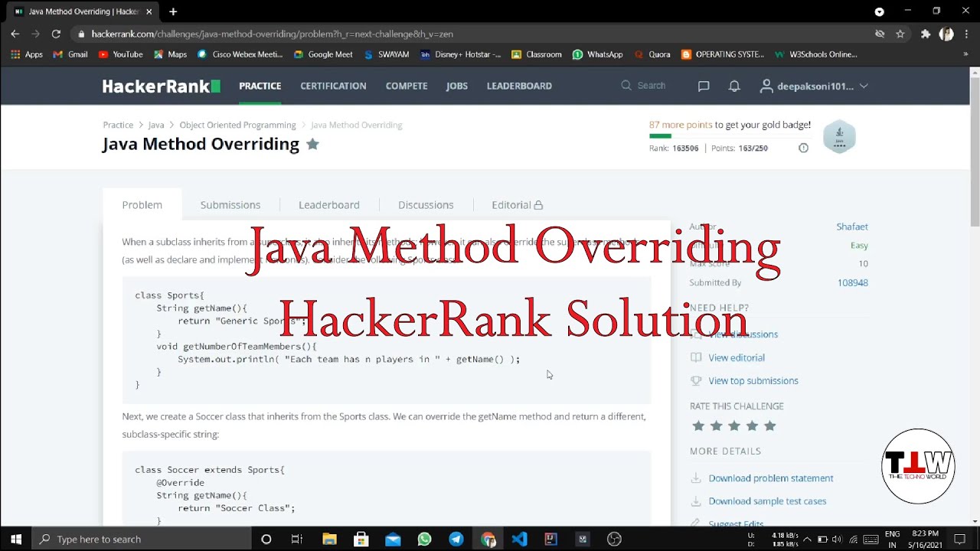Image resolution: width=980 pixels, height=551 pixels.
Task: Open the Windows Start menu
Action: (x=16, y=539)
